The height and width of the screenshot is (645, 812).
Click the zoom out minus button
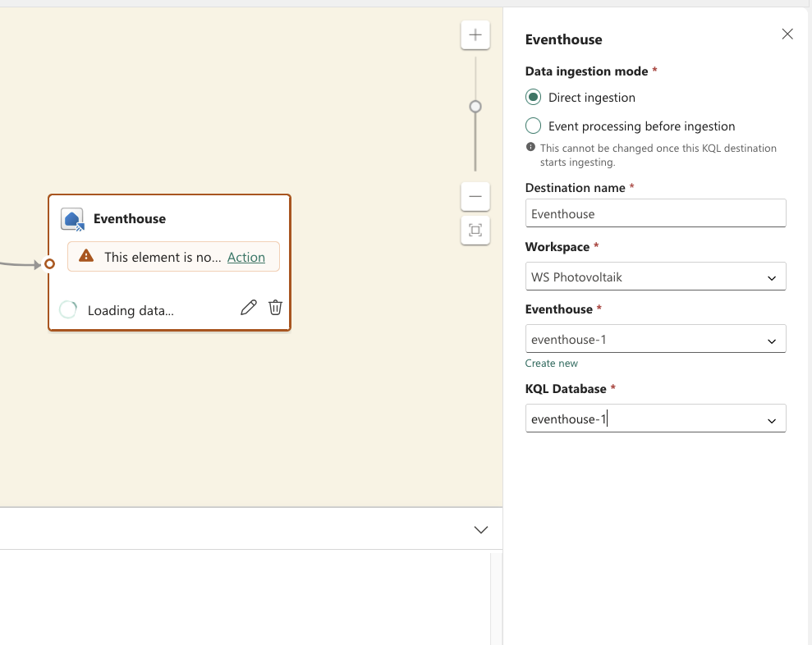(x=475, y=197)
